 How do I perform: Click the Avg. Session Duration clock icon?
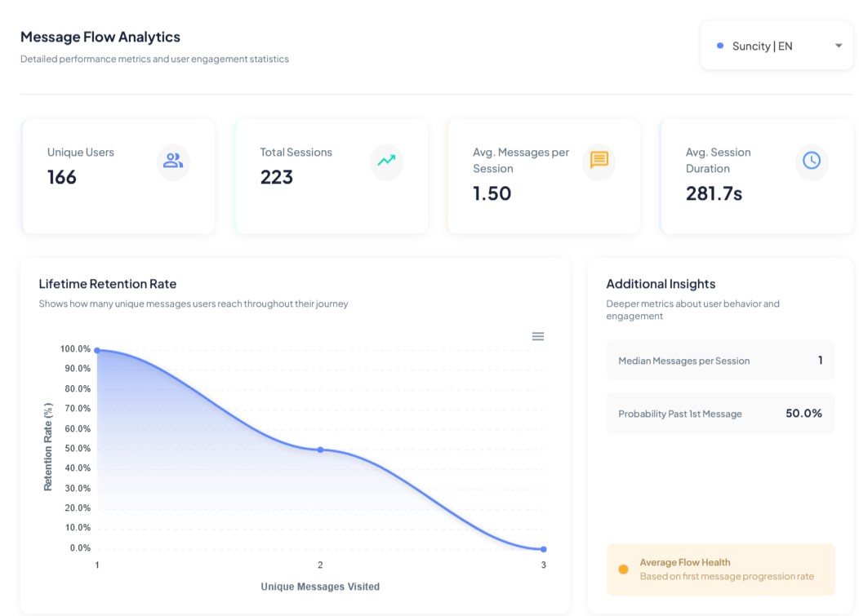coord(812,161)
